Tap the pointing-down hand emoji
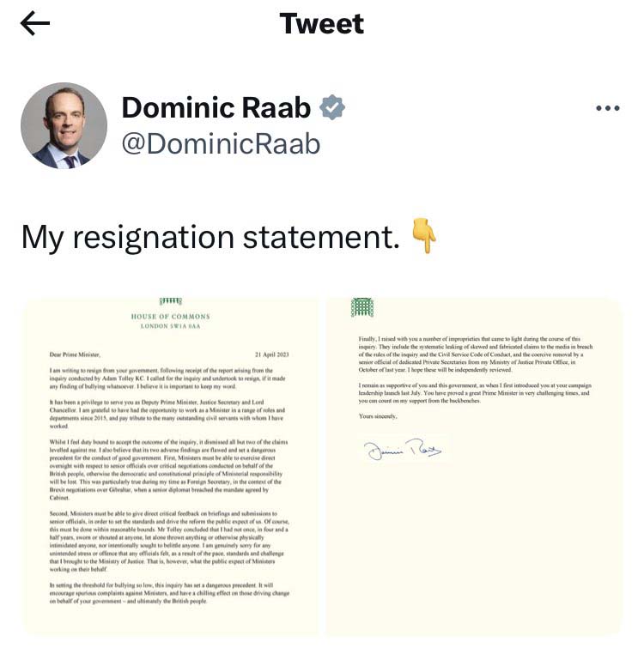 (x=424, y=236)
